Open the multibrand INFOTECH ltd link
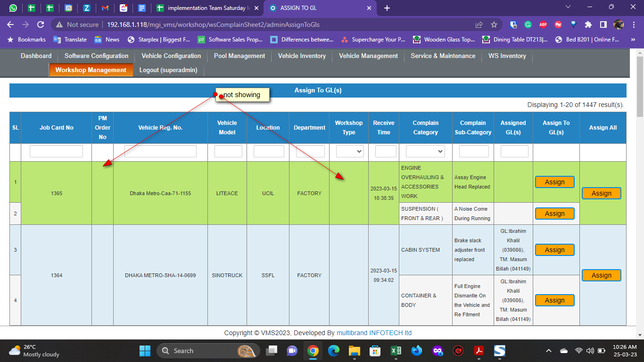 pos(374,333)
